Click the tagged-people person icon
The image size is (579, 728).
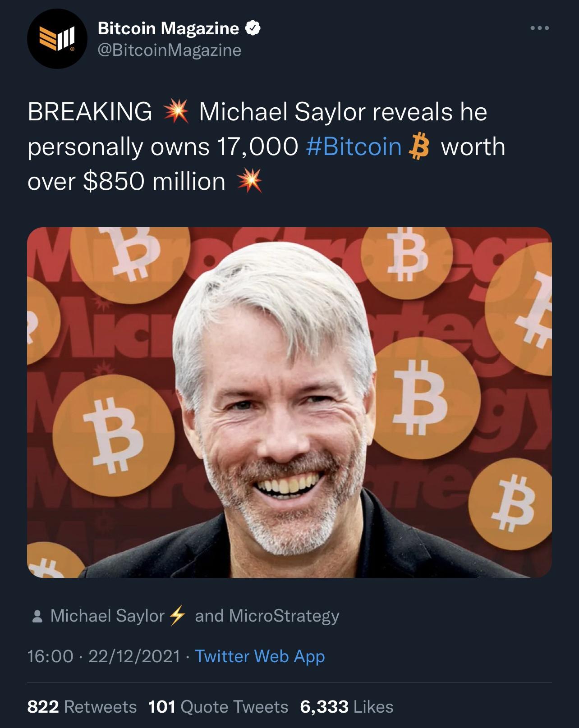tap(37, 616)
